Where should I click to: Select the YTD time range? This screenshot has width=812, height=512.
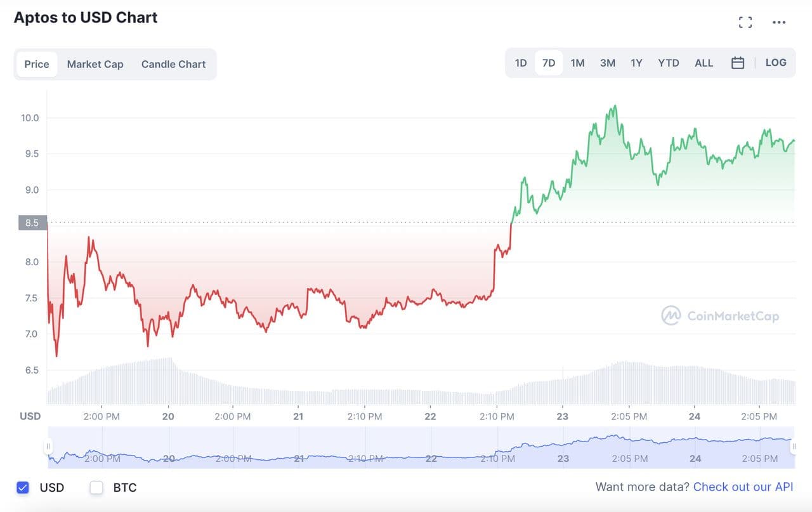tap(669, 63)
